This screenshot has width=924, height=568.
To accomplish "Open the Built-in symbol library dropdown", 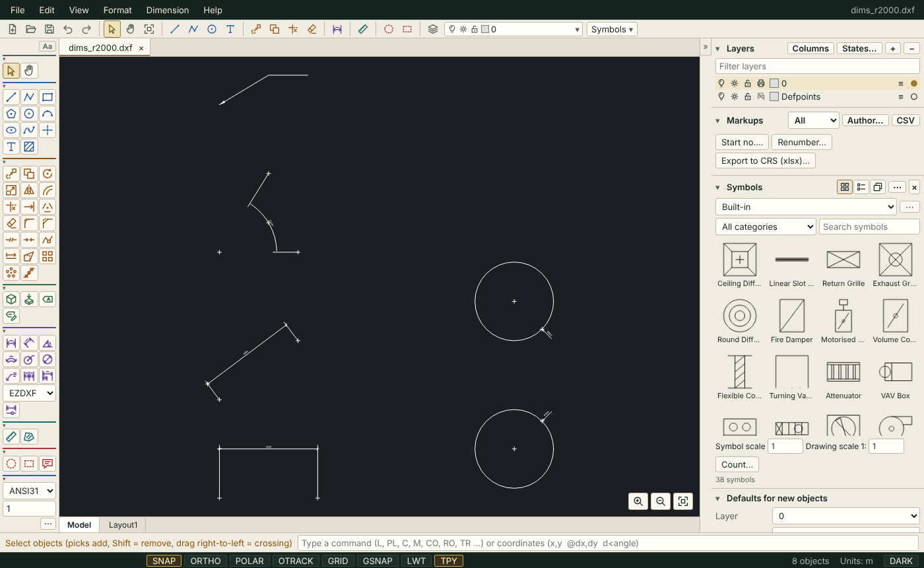I will (806, 207).
